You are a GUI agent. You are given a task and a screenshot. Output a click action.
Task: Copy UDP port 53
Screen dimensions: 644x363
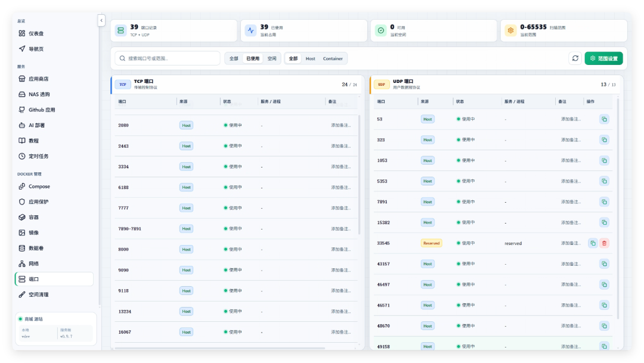point(604,119)
